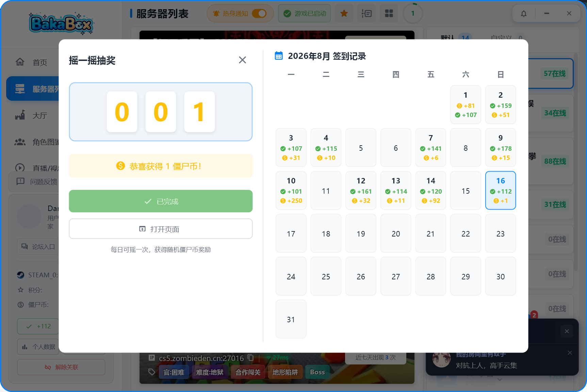
Task: Click the 游戏已启动 status button
Action: 305,14
